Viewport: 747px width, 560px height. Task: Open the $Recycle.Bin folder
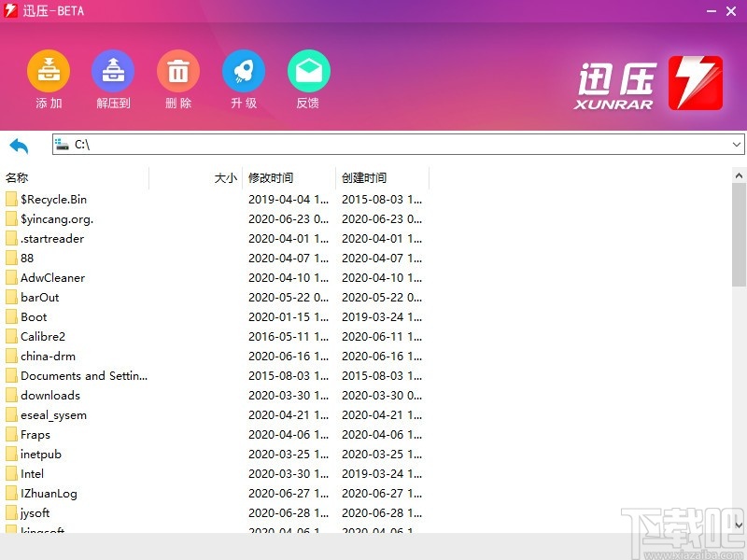pos(52,199)
